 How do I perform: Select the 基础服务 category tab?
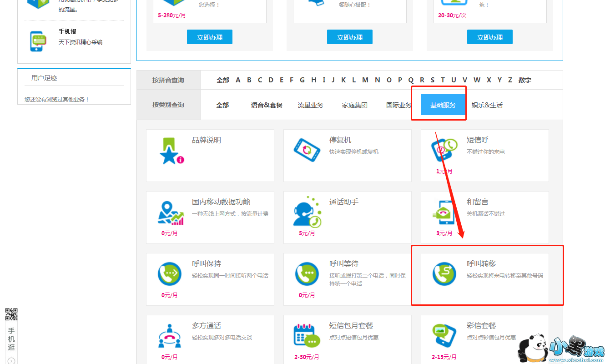point(443,105)
